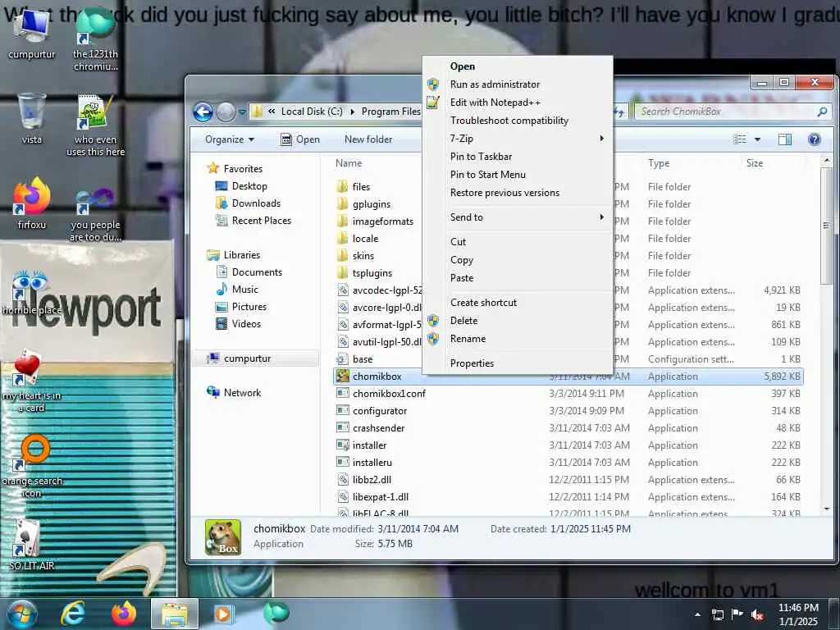Choose Open in the context menu
This screenshot has width=840, height=630.
click(518, 66)
